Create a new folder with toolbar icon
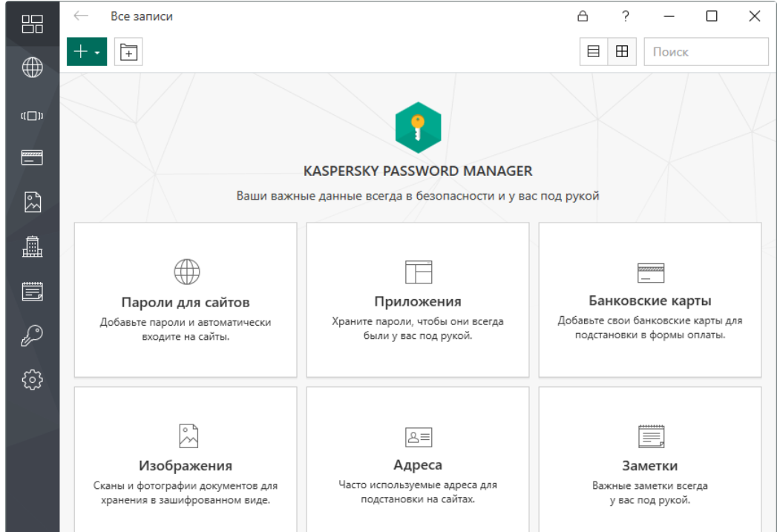The width and height of the screenshot is (777, 532). 128,51
